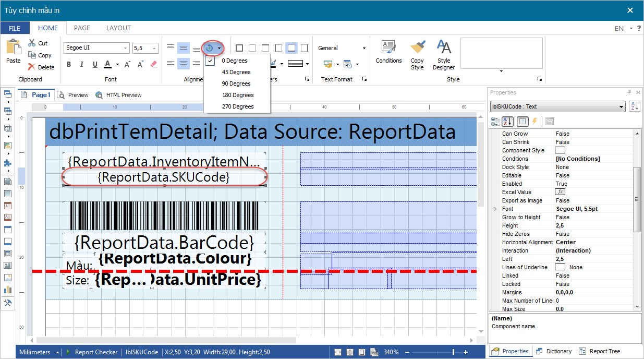
Task: Apply all borders icon
Action: (239, 48)
